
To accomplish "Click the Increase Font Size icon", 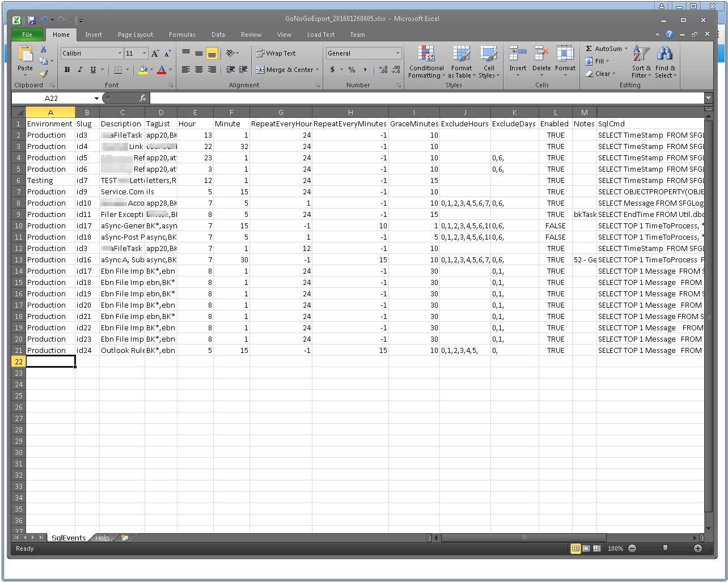I will [x=155, y=53].
